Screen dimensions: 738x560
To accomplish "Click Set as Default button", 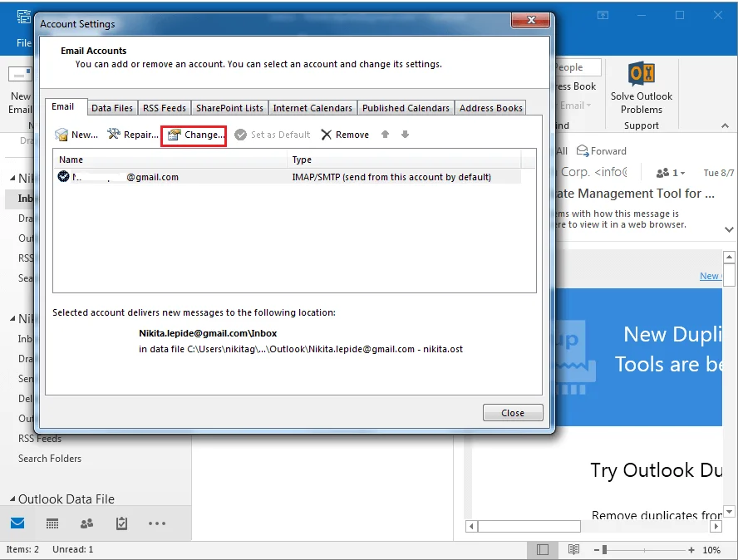I will pyautogui.click(x=272, y=135).
